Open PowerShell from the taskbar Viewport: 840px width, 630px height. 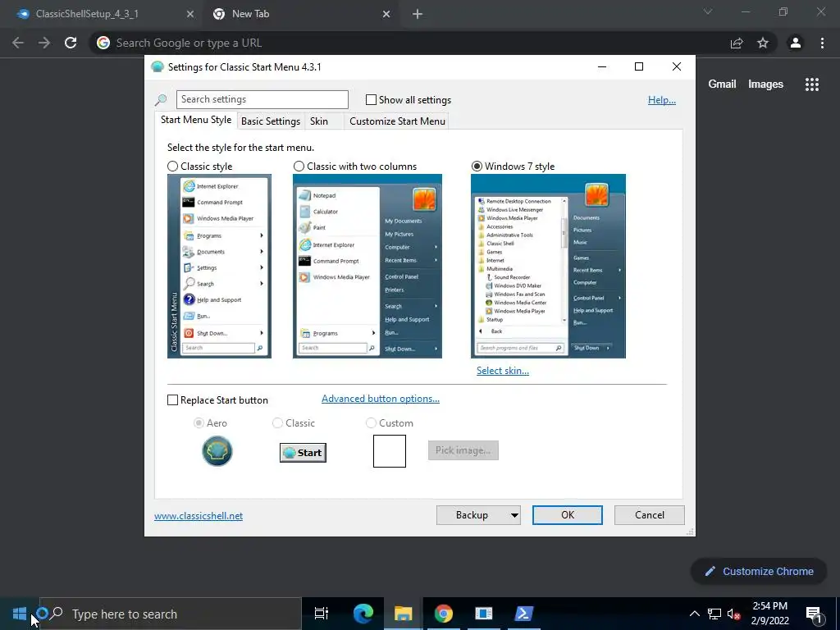tap(523, 614)
